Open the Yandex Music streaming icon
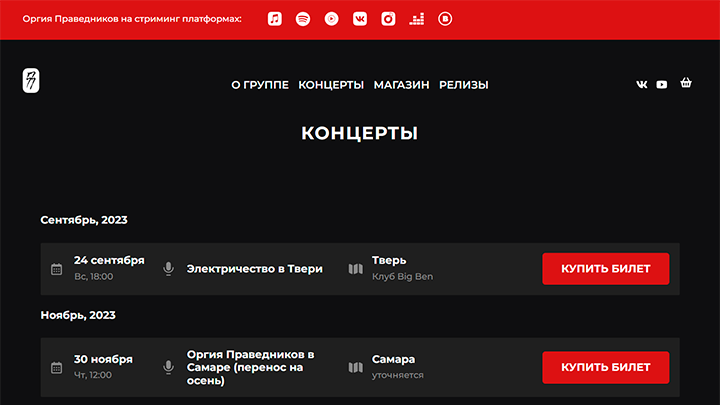The image size is (720, 405). (388, 19)
